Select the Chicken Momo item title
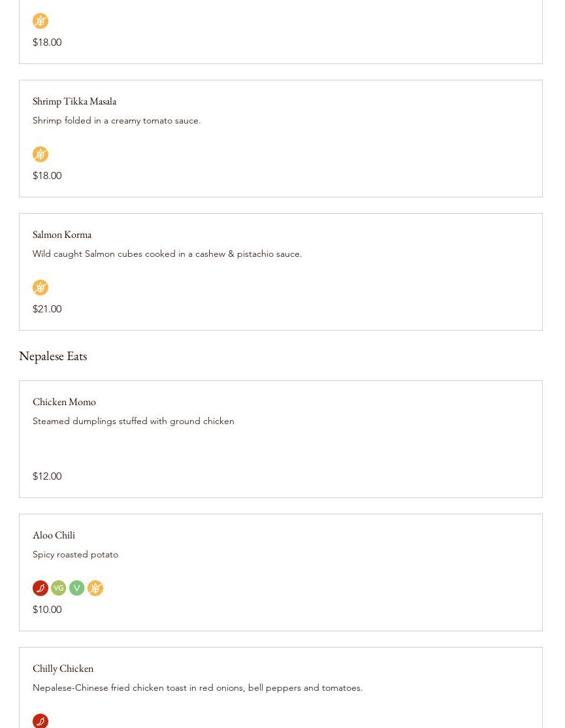565x728 pixels. 64,402
